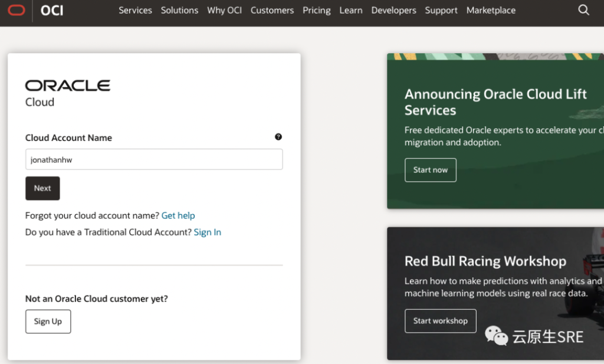Click the Announcing Oracle Cloud Lift Services heading
604x364 pixels.
pos(495,102)
